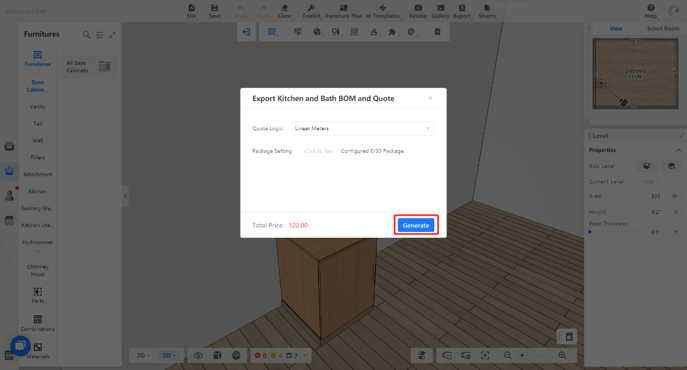
Task: Click the exit-mode arrow icon in the secondary toolbar
Action: 246,32
